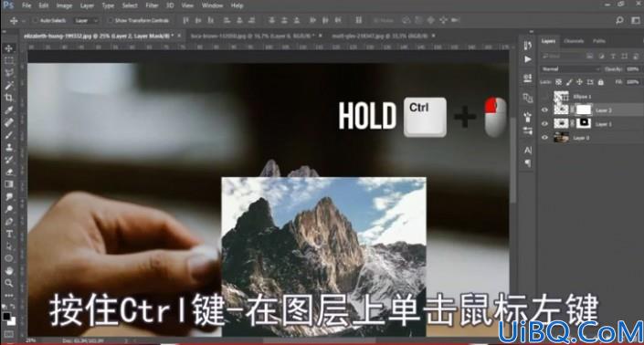Select the Clone Stamp tool
This screenshot has height=345, width=644.
(8, 147)
